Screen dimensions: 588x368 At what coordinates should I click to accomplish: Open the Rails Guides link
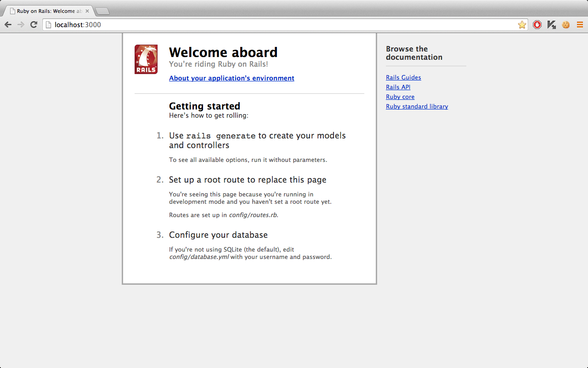pos(403,77)
